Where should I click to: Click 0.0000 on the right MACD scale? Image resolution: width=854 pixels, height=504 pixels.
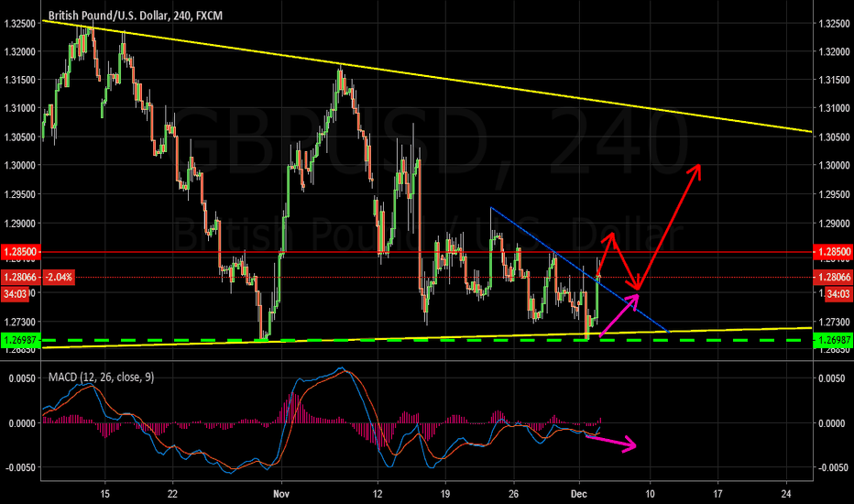pyautogui.click(x=833, y=423)
